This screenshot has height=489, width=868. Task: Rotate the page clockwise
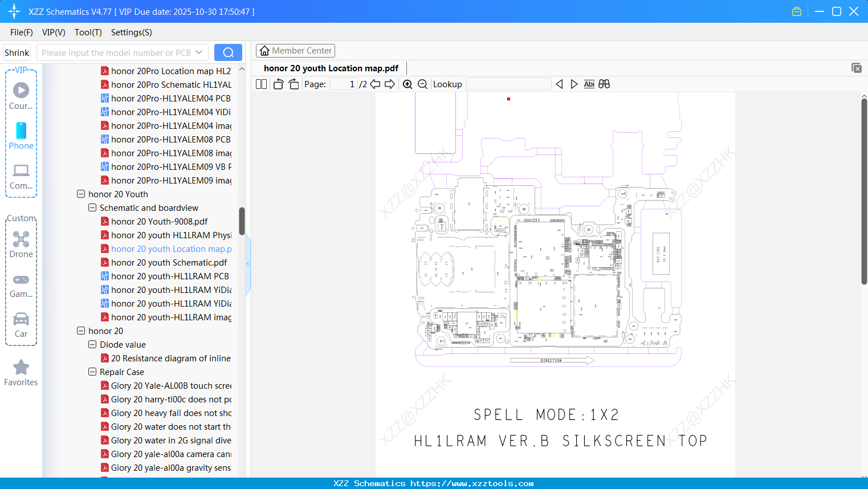tap(294, 84)
